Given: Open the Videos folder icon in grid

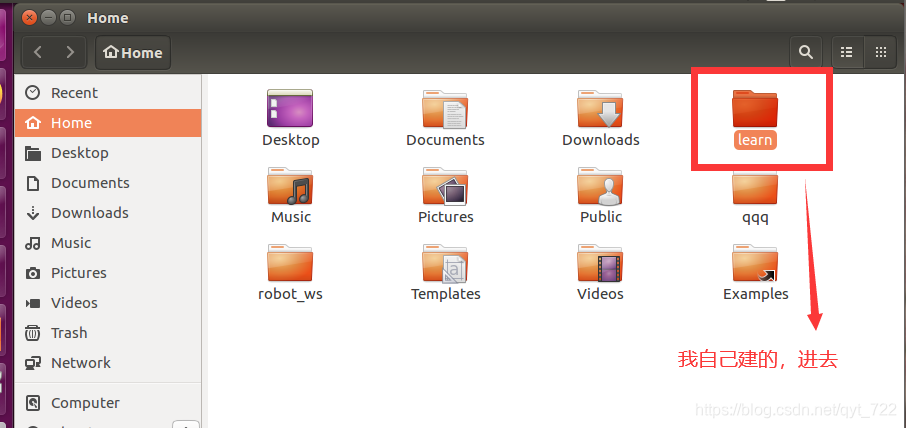Looking at the screenshot, I should [600, 262].
